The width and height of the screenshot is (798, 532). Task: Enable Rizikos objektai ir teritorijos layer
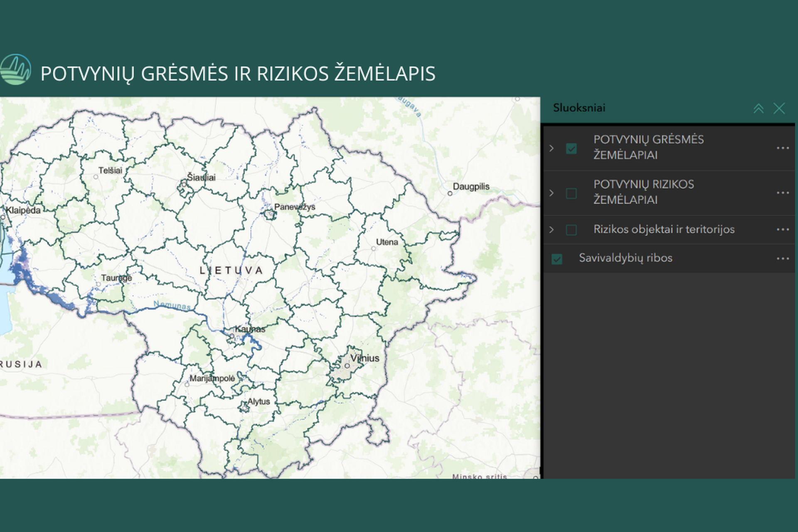click(x=571, y=230)
